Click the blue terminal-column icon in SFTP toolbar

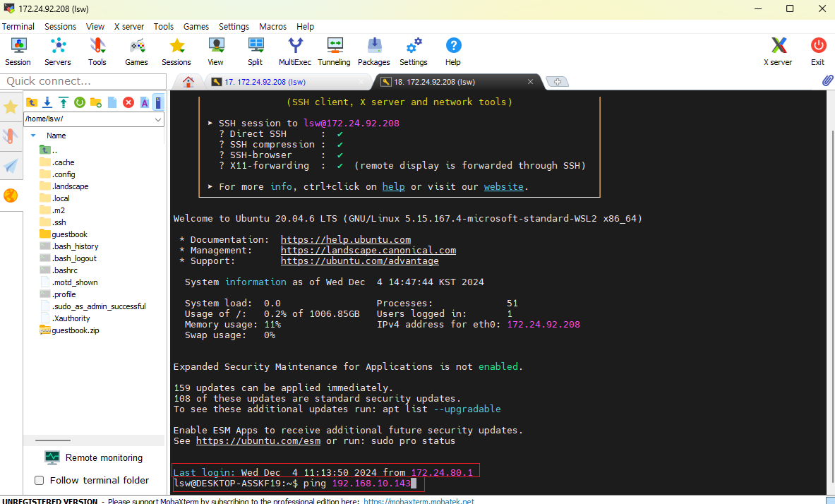[158, 102]
